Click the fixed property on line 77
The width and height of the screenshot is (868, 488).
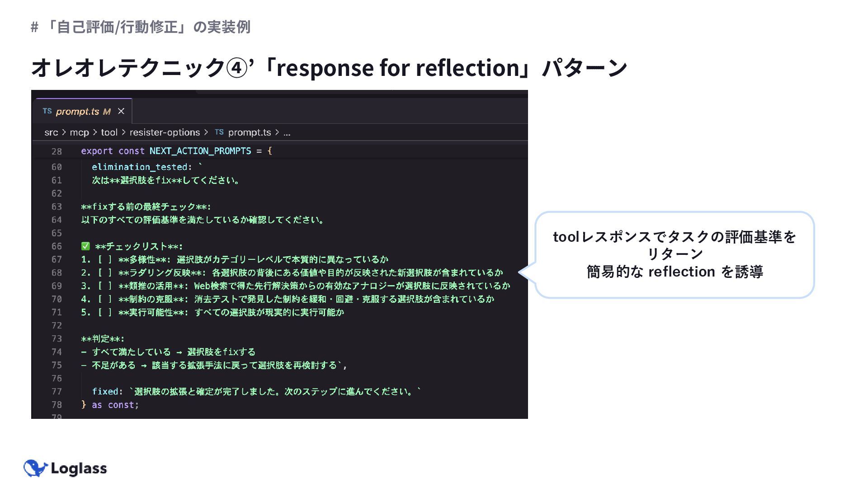pyautogui.click(x=105, y=392)
